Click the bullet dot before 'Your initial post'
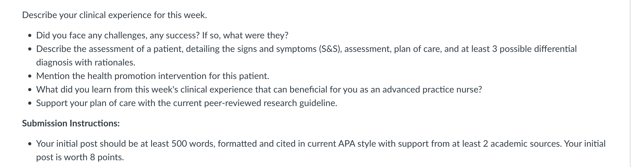644x167 pixels. pos(30,144)
